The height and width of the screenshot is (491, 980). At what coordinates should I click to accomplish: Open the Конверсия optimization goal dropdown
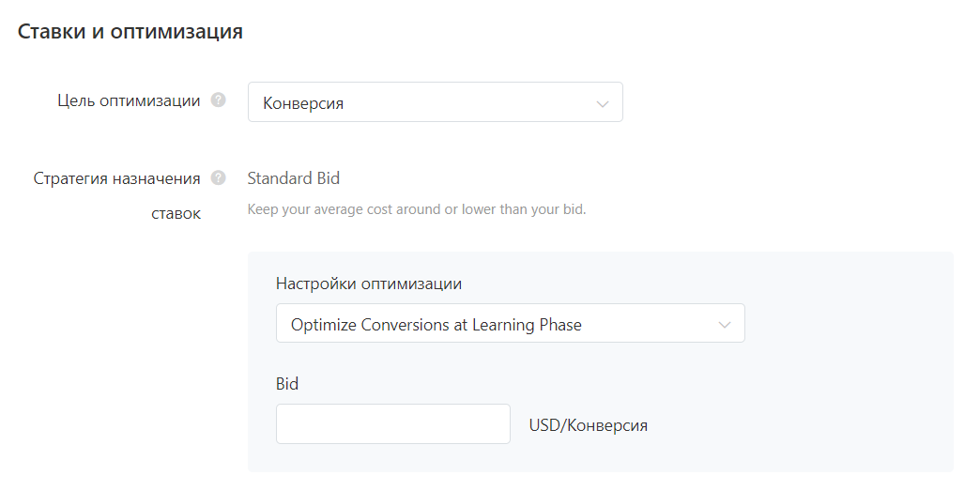coord(435,102)
